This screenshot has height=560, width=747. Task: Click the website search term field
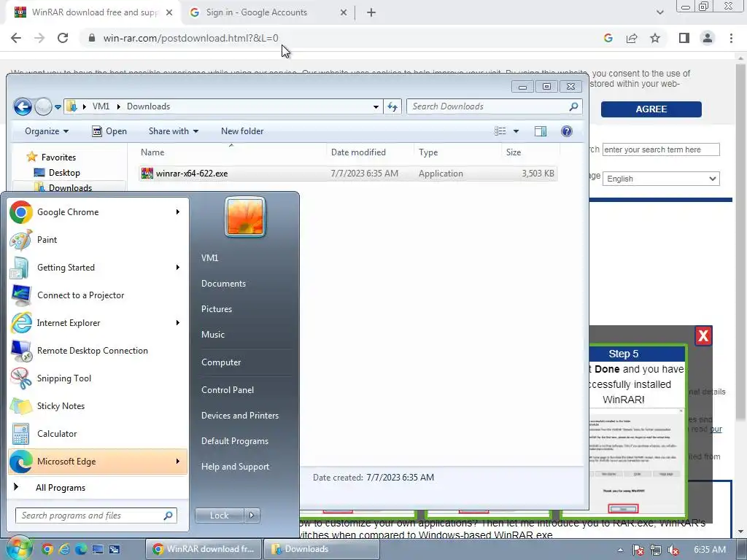pyautogui.click(x=661, y=149)
